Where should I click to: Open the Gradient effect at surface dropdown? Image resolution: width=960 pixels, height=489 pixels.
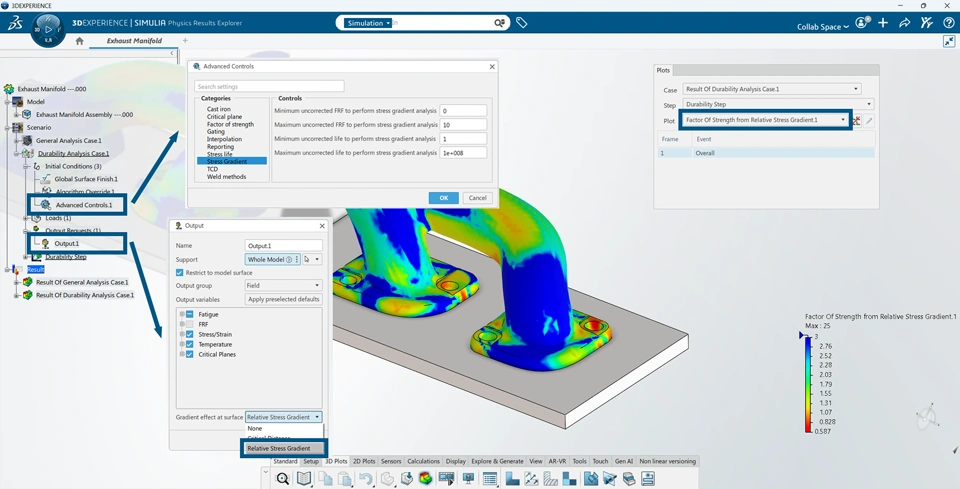[283, 417]
